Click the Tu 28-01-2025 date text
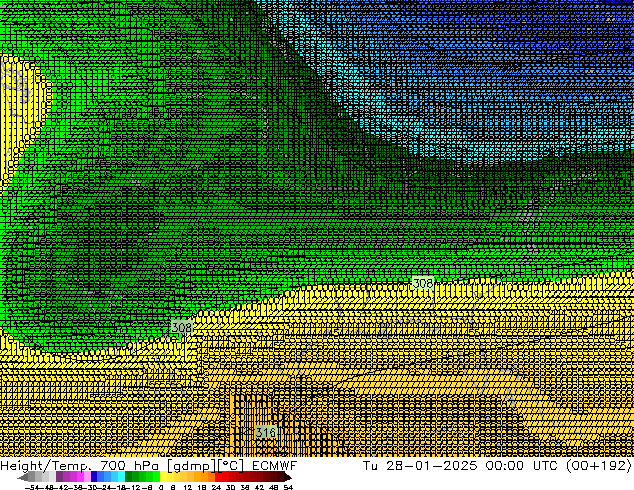 click(420, 466)
